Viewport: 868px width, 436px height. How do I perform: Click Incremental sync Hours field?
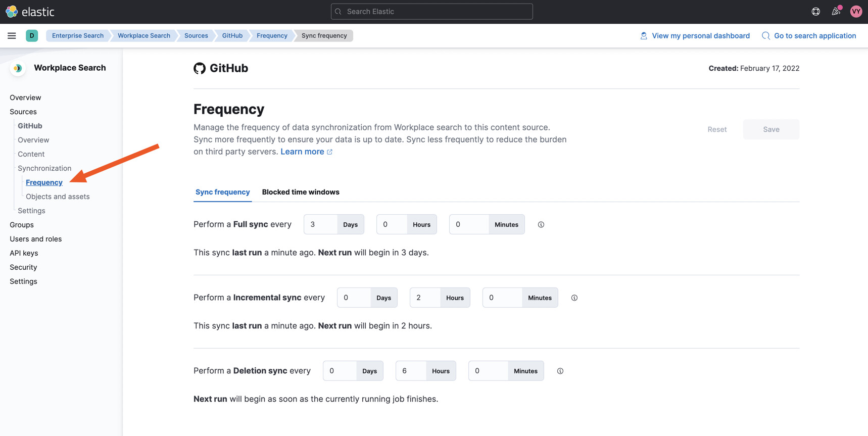click(425, 298)
